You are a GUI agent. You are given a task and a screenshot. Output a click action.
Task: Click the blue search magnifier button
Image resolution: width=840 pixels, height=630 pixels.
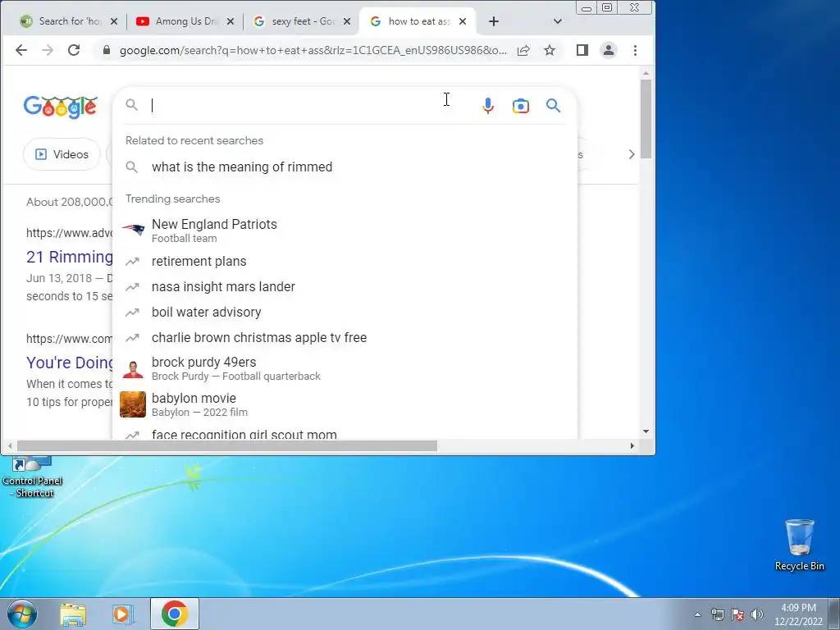click(x=554, y=106)
